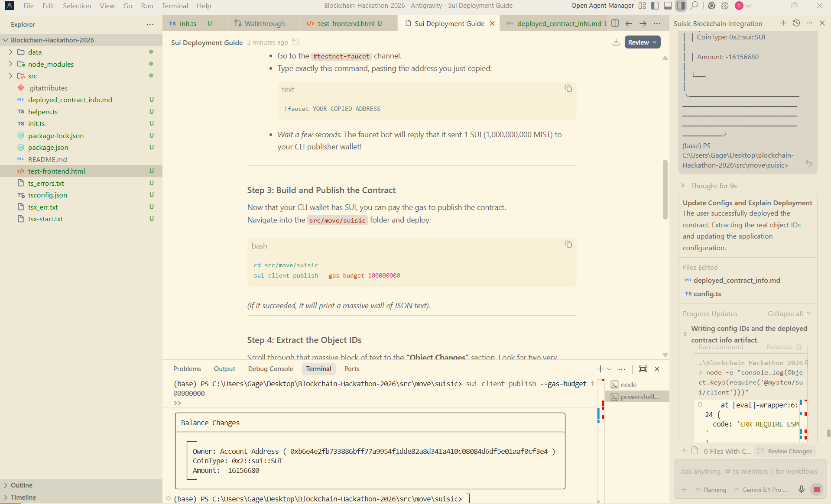Viewport: 831px width, 504px height.
Task: Close the Sui Deployment Guide tab
Action: [x=492, y=23]
